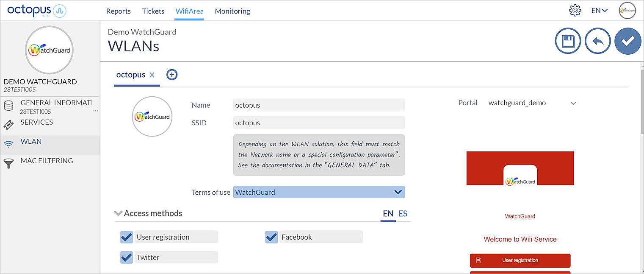This screenshot has height=274, width=644.
Task: Click the user avatar in top right
Action: [x=627, y=11]
